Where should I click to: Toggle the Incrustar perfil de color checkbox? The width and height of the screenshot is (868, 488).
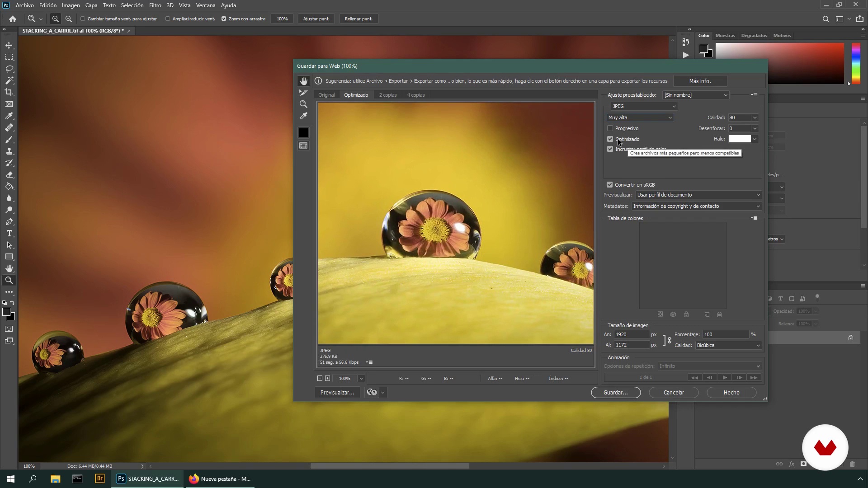point(610,149)
